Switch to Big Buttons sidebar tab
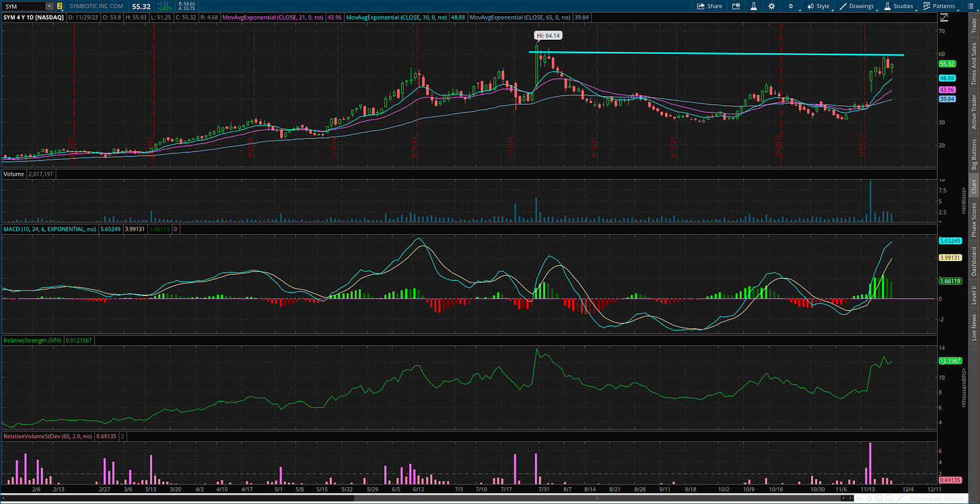This screenshot has height=504, width=980. click(x=973, y=155)
